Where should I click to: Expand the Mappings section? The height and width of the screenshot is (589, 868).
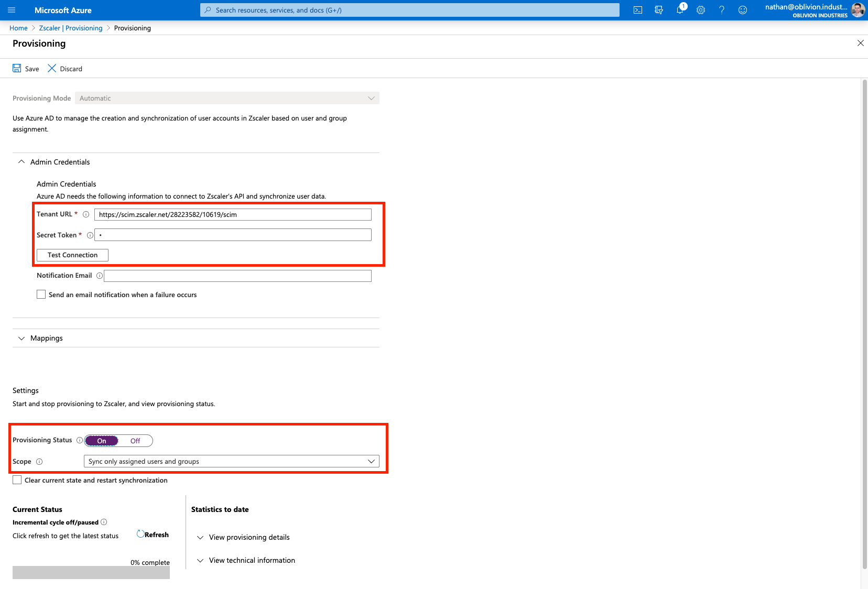pos(46,338)
